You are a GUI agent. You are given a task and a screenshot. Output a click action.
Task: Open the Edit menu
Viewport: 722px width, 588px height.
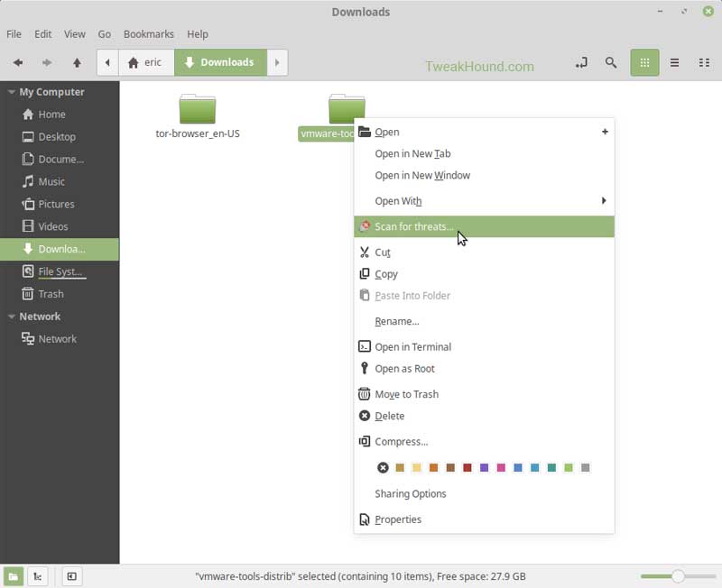click(42, 34)
